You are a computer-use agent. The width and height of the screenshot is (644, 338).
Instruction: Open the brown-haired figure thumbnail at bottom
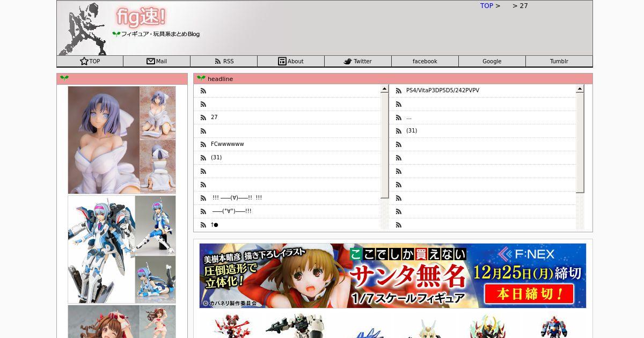122,322
